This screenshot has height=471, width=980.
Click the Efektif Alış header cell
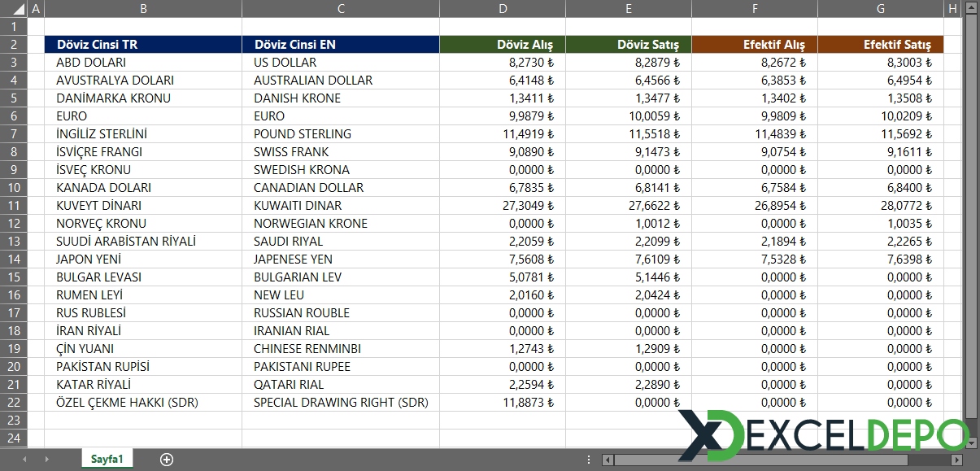(755, 45)
